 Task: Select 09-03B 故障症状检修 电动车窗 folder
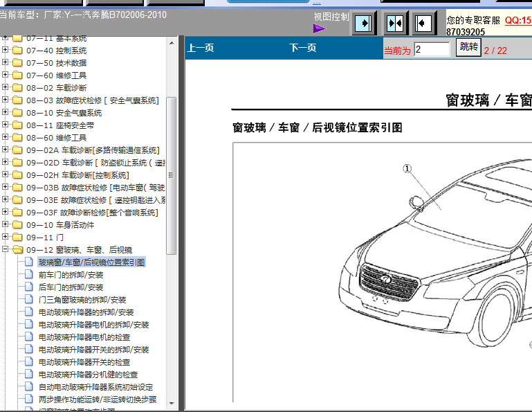(95, 188)
